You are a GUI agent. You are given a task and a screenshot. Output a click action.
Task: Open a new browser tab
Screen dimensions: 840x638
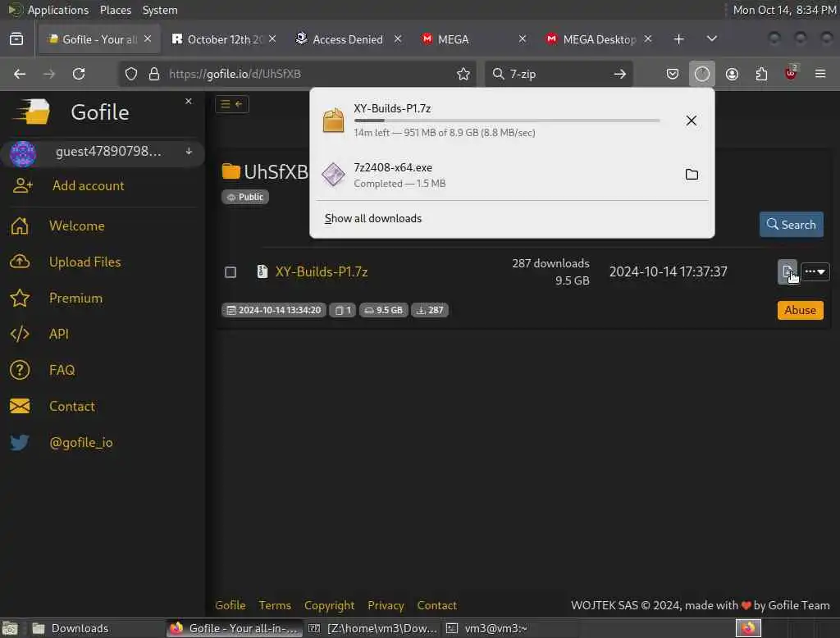tap(678, 39)
